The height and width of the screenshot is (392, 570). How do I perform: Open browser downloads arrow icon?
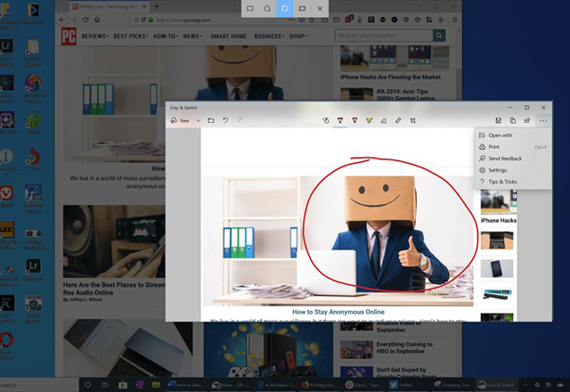point(359,20)
